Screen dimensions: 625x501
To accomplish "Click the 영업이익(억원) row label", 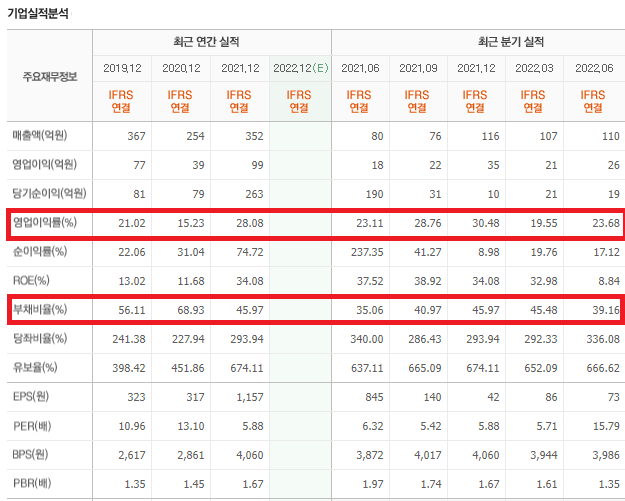I will click(45, 164).
